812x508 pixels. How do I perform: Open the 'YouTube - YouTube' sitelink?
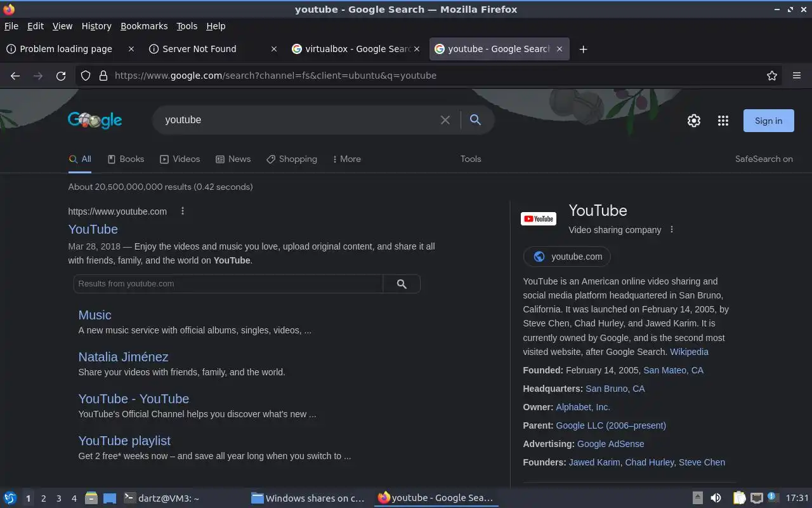tap(133, 399)
